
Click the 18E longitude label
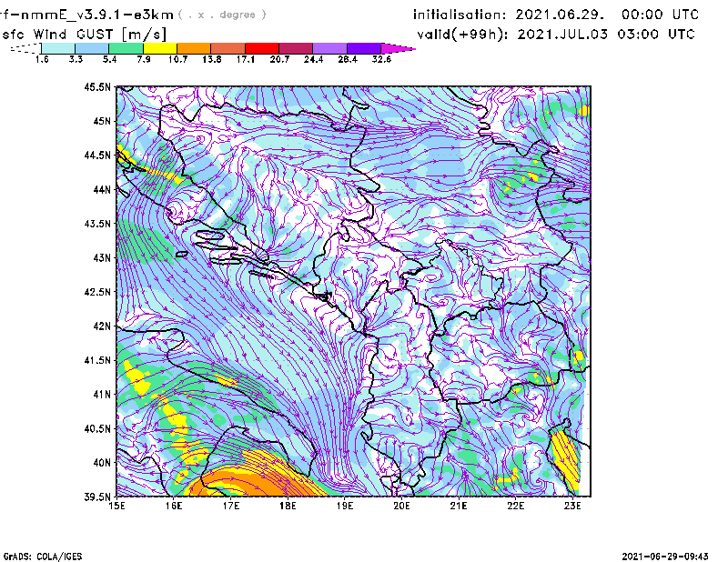pos(288,506)
